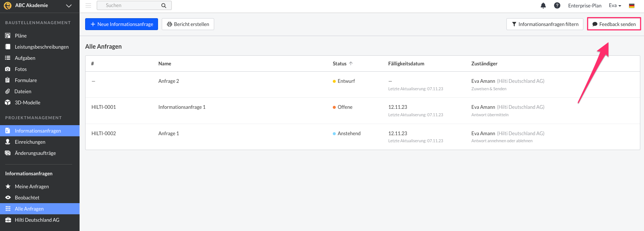Expand the ABC Akademie project dropdown
The height and width of the screenshot is (231, 644).
pyautogui.click(x=68, y=6)
